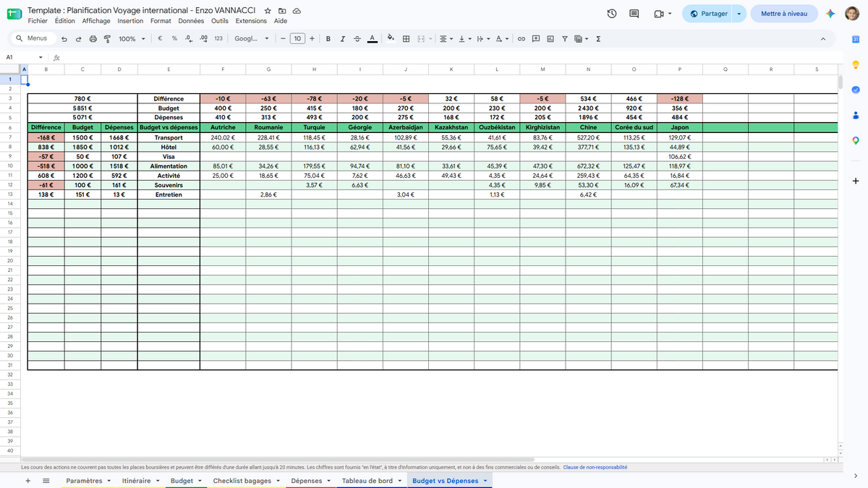Print the spreadsheet
This screenshot has height=488, width=868.
[x=93, y=39]
